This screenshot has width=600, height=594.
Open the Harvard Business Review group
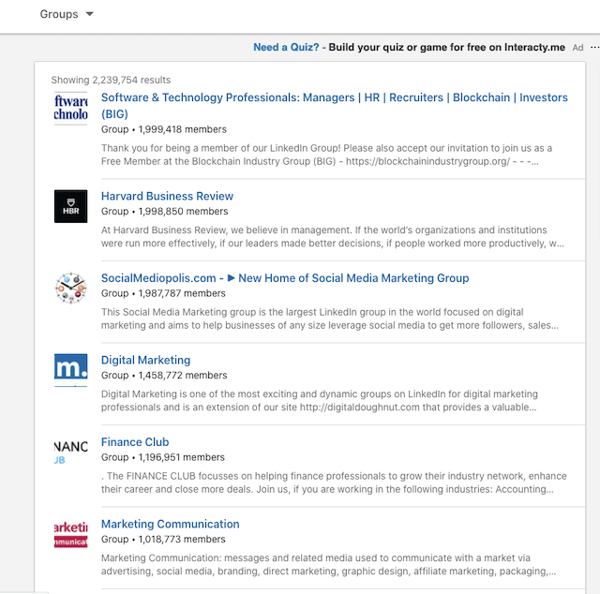(x=167, y=196)
